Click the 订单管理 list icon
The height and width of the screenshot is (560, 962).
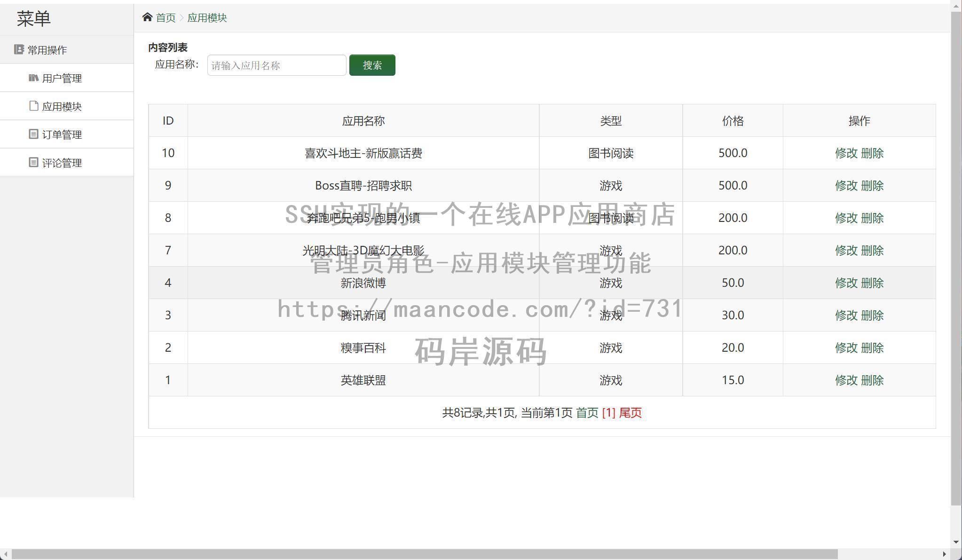[33, 134]
